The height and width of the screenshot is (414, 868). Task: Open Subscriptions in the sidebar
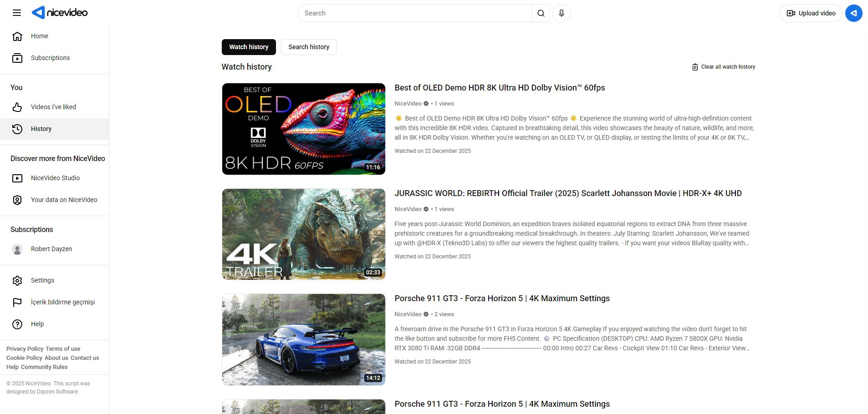coord(55,58)
